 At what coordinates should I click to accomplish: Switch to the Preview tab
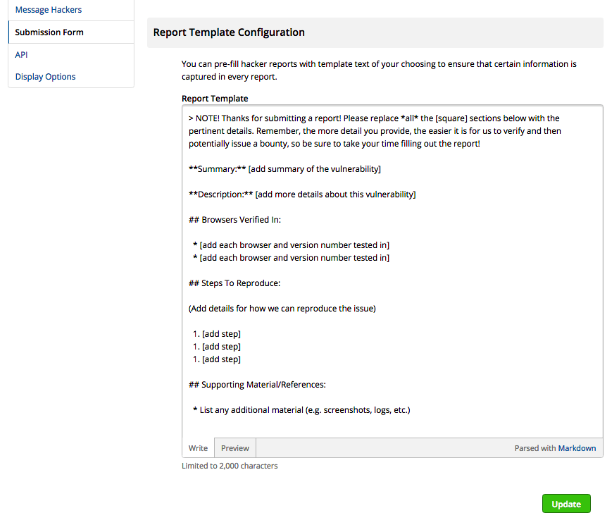[235, 448]
